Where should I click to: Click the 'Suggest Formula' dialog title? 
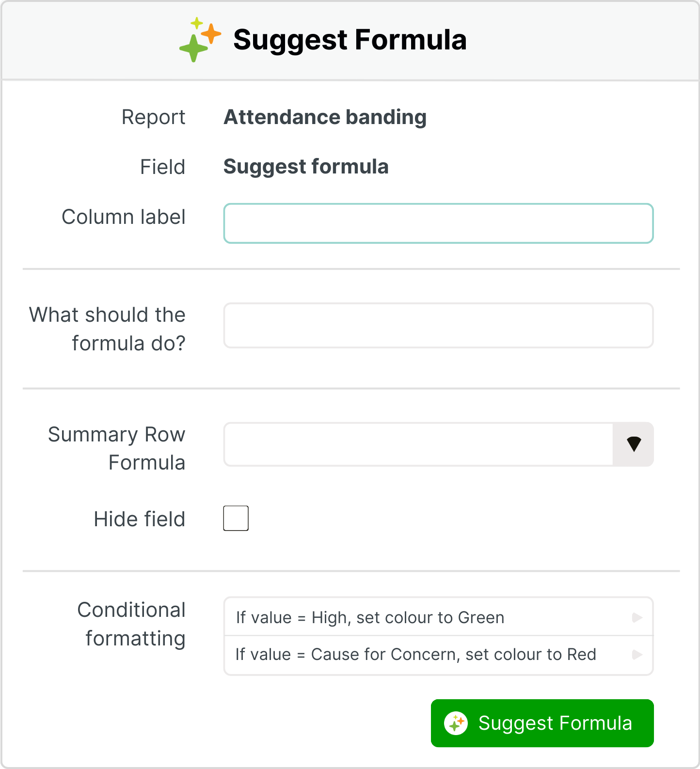[350, 40]
